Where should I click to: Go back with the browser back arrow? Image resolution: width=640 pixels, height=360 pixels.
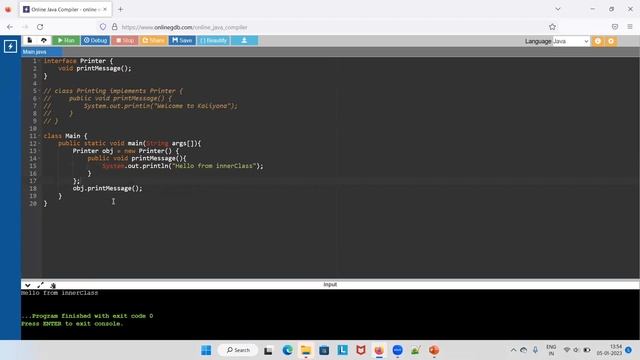10,27
